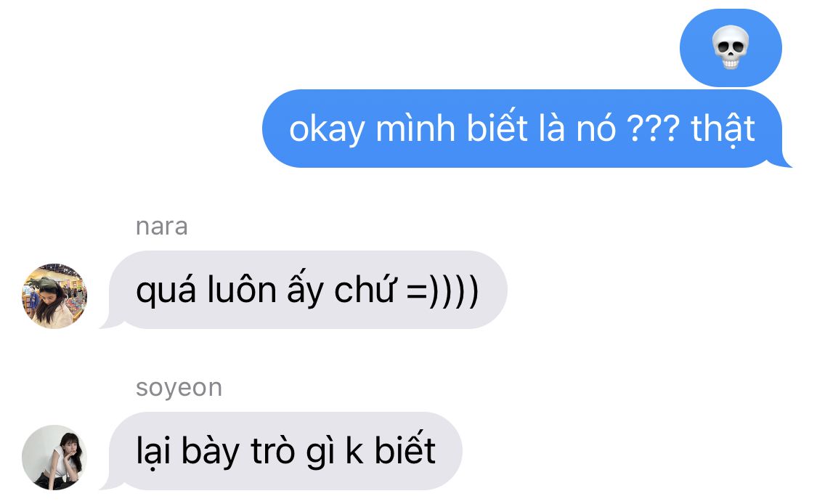817x504 pixels.
Task: Click the 'okay mình biết là nó ??? thật' message
Action: click(522, 129)
